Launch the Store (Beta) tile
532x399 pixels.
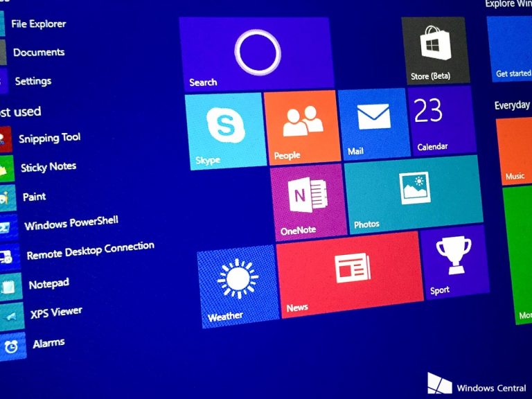tap(435, 50)
